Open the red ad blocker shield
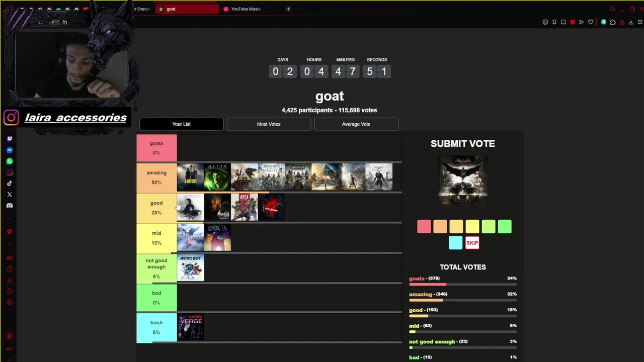Viewport: 644px width, 362px height. [x=572, y=22]
